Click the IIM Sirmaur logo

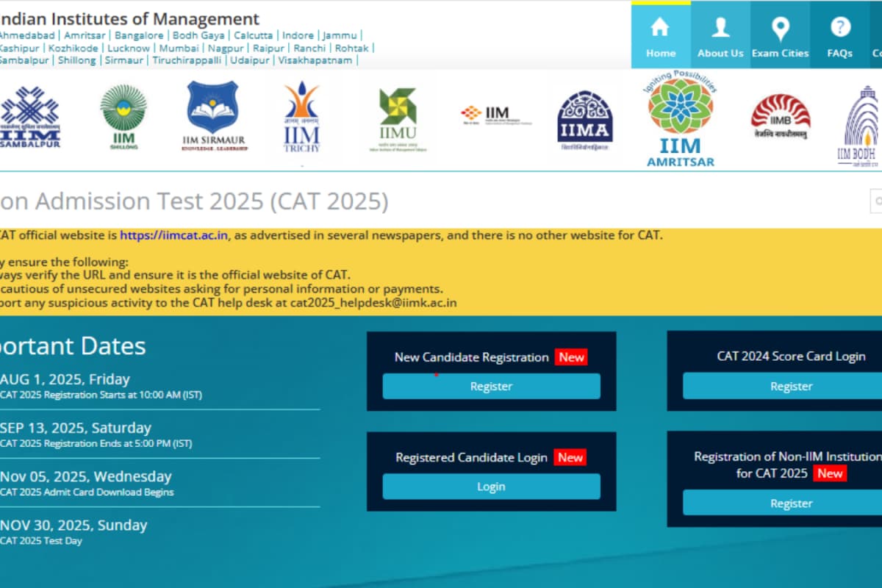(213, 116)
